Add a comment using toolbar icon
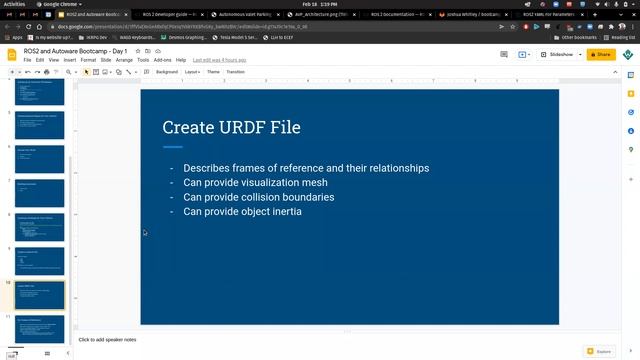This screenshot has height=360, width=640. [x=147, y=72]
